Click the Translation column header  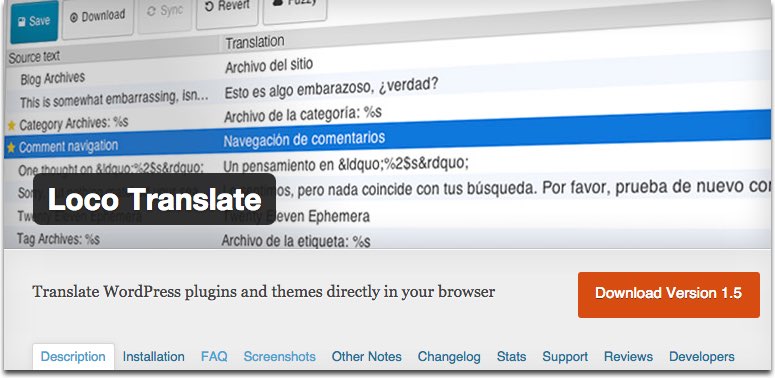pyautogui.click(x=255, y=42)
